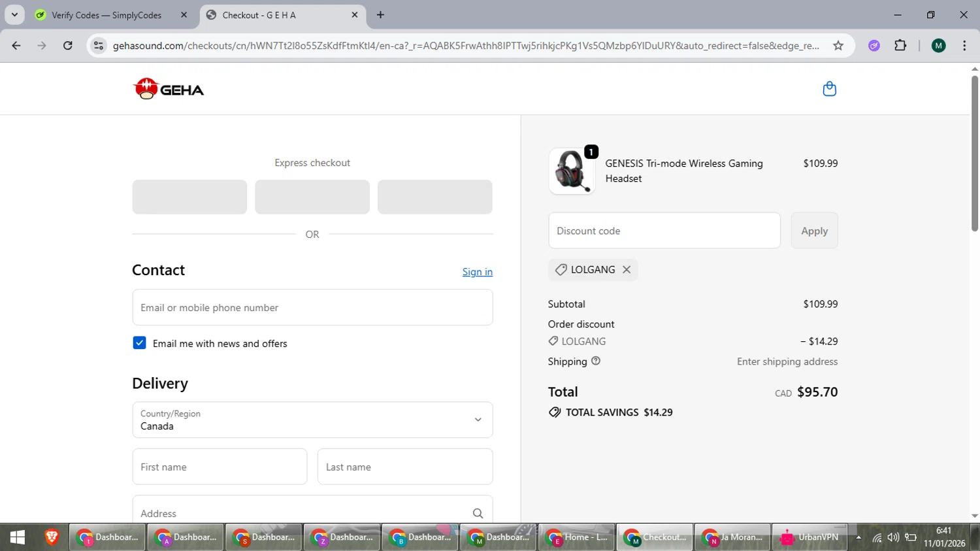
Task: Open the purple extension icon in toolbar
Action: [874, 46]
